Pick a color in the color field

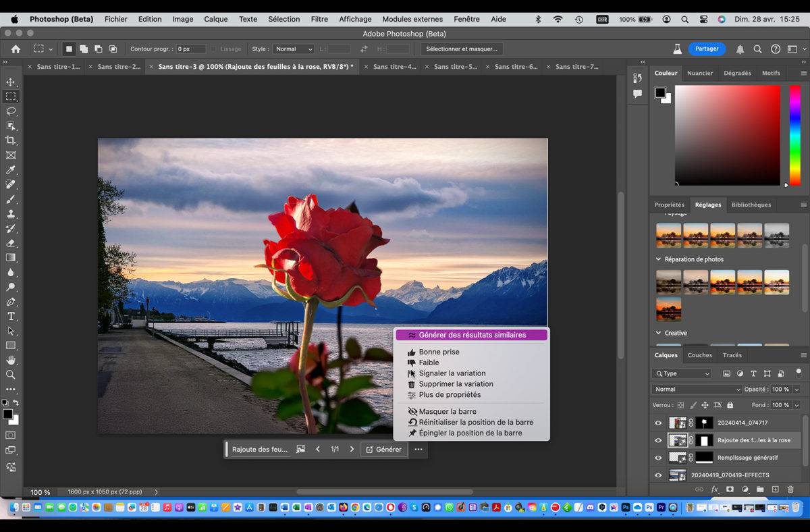(x=728, y=134)
